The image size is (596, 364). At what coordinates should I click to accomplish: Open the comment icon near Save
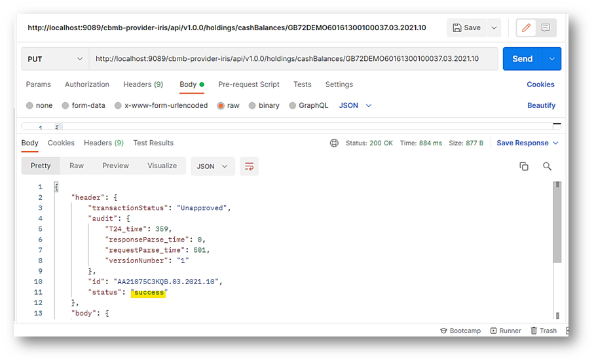(546, 27)
